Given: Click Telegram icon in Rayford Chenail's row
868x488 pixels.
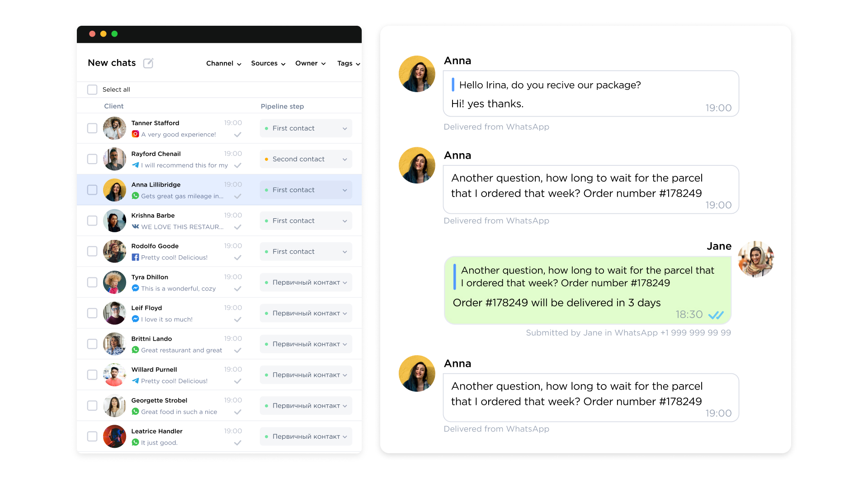Looking at the screenshot, I should [135, 165].
